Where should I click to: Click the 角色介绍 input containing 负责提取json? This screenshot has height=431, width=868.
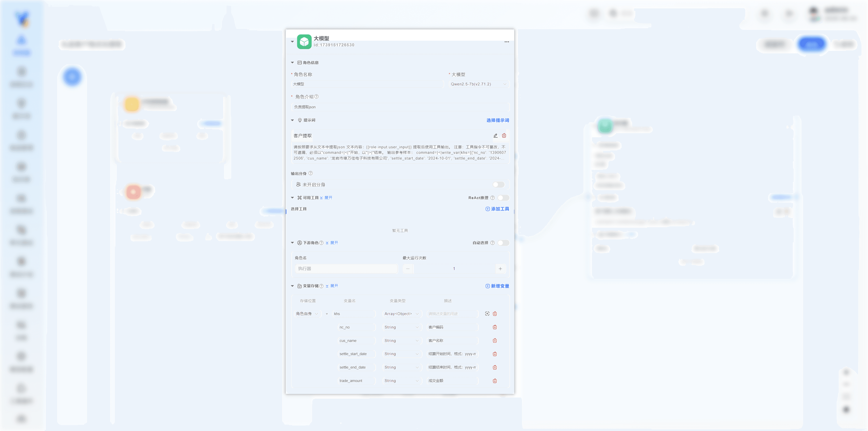[x=400, y=107]
